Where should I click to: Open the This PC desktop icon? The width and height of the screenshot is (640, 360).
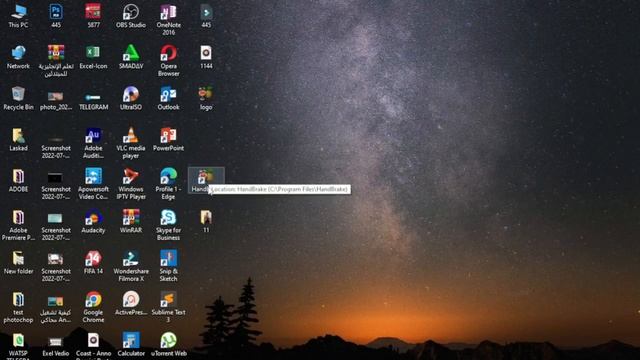[18, 16]
